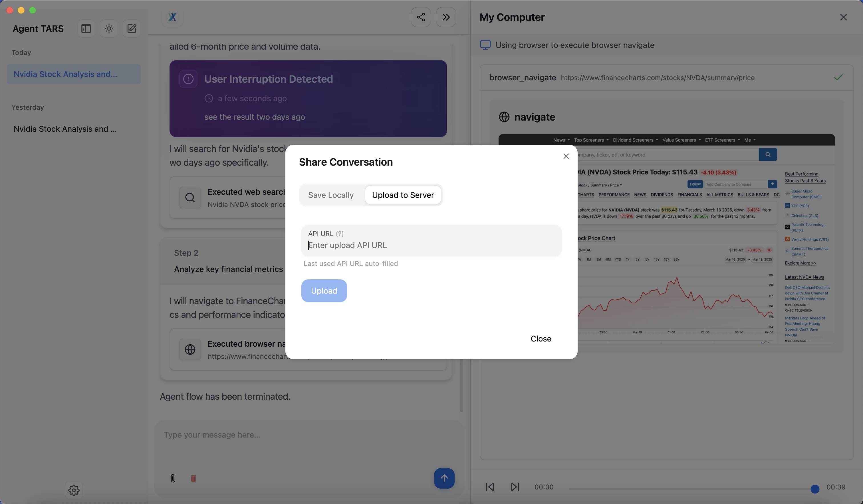Click the share conversation icon
This screenshot has width=863, height=504.
pos(421,17)
